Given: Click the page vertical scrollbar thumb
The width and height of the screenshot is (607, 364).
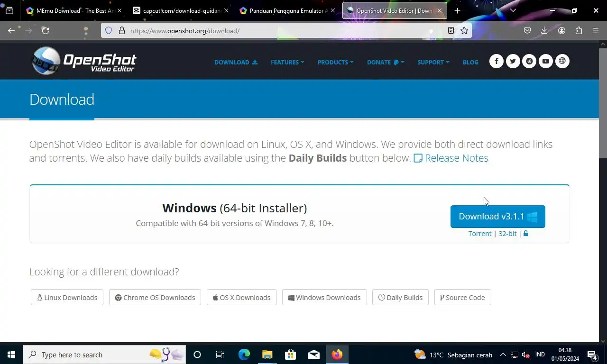Looking at the screenshot, I should (603, 103).
